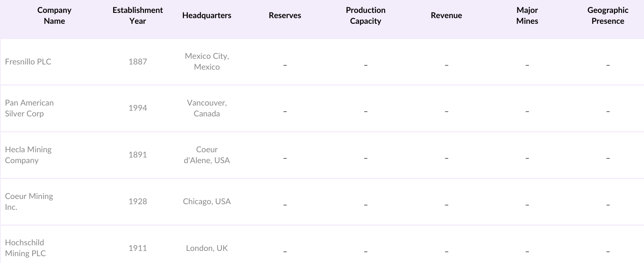Select Geographic Presence dash in Coeur Mining row
The image size is (644, 263).
608,205
